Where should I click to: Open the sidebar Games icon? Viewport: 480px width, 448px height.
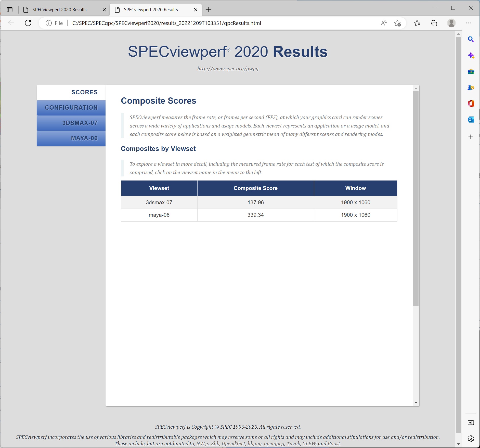(471, 87)
